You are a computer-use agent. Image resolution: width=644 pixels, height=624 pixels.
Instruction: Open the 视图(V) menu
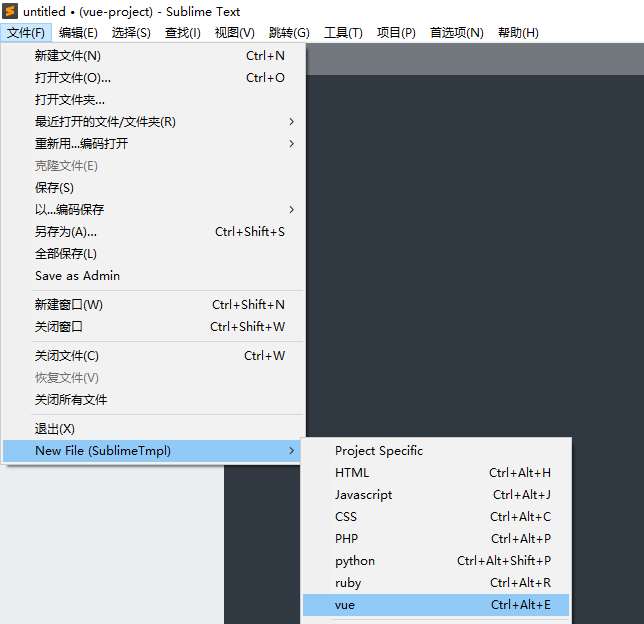point(235,32)
